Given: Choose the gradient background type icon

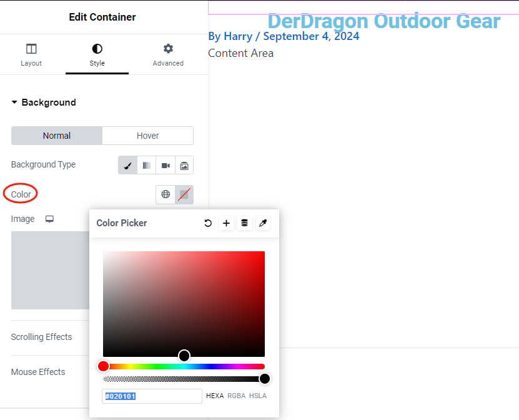Looking at the screenshot, I should (x=147, y=165).
